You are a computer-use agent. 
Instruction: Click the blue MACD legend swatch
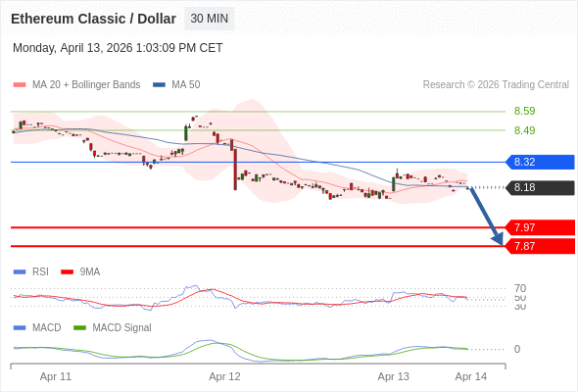(20, 328)
